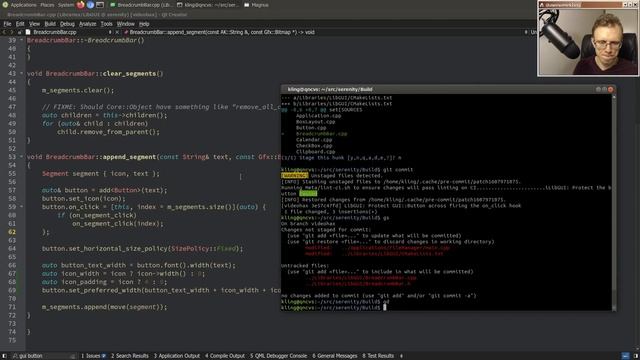
Task: Switch to BreadcrumbBar.cpp Qt Creator taskbar entry
Action: click(x=141, y=5)
